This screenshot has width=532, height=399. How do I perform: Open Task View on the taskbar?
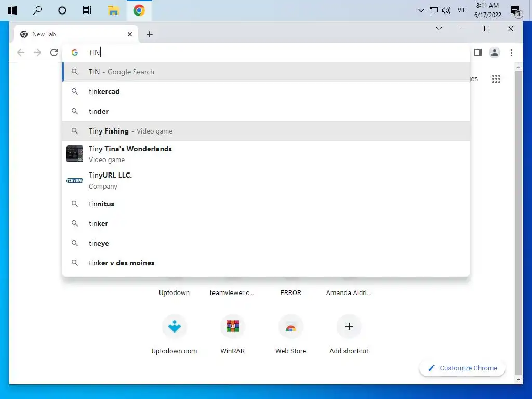pos(87,10)
